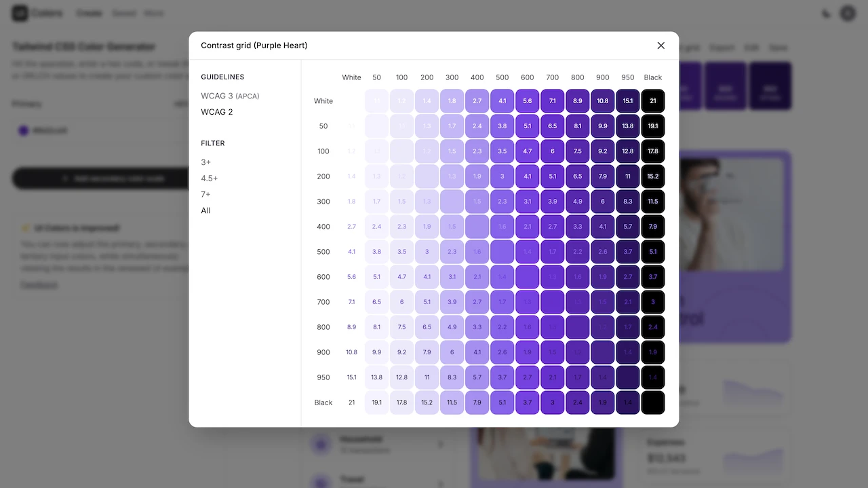The width and height of the screenshot is (868, 488).
Task: Pick the 19.1 swatch in row 50, Black column
Action: tap(653, 126)
